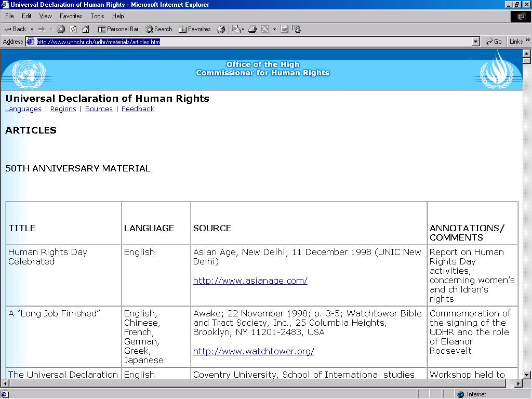The width and height of the screenshot is (532, 399).
Task: Click the United Nations emblem logo
Action: pos(29,73)
